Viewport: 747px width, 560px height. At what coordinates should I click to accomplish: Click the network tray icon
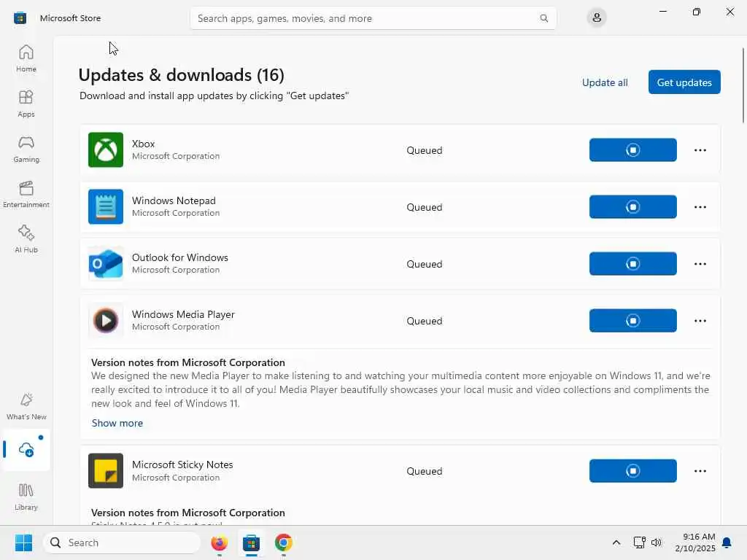point(639,542)
